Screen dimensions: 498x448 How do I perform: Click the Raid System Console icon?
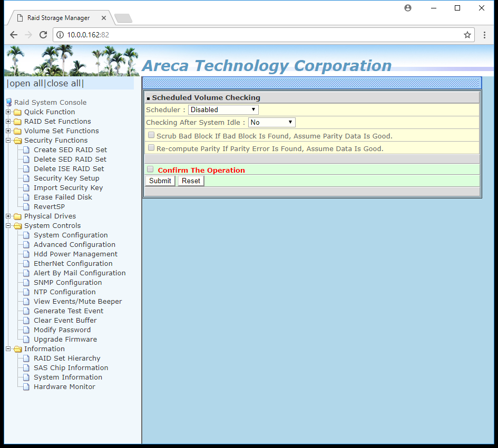[9, 102]
